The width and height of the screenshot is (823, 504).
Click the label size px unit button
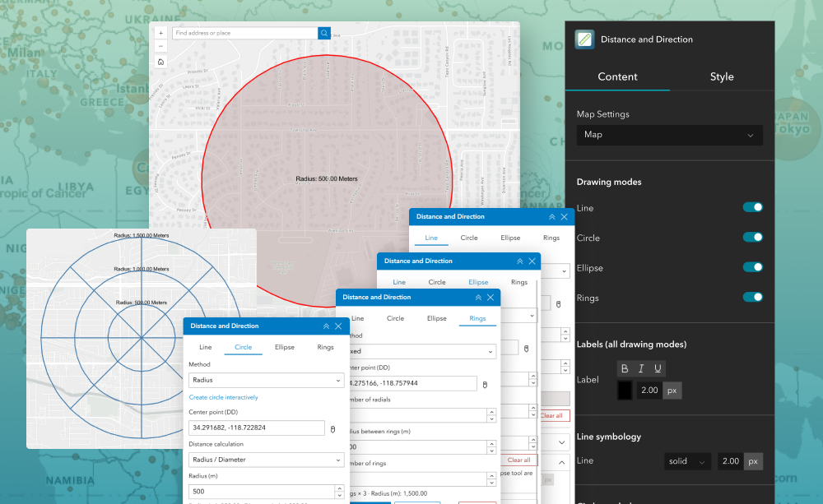[672, 391]
